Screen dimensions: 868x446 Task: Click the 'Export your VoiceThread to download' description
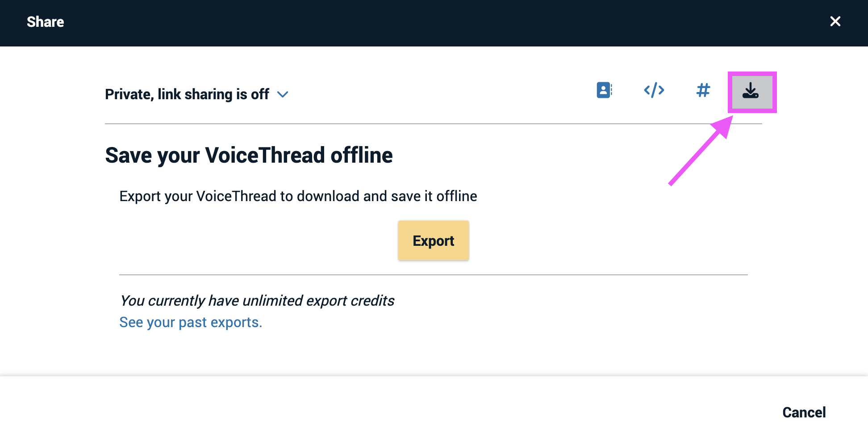pos(298,196)
